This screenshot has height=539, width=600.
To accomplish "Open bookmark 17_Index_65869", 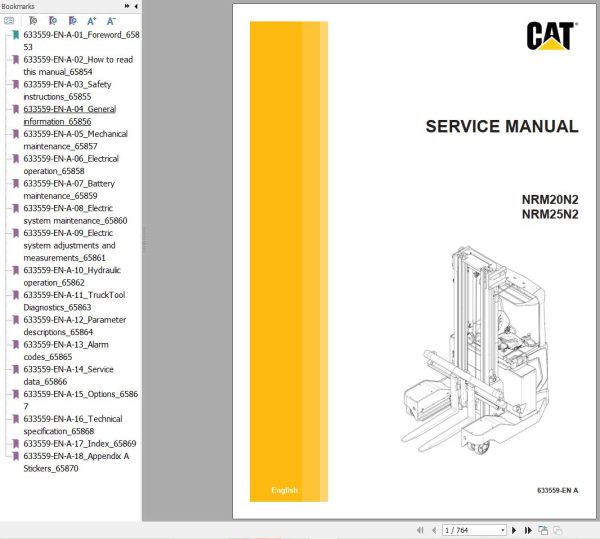I will coord(80,444).
